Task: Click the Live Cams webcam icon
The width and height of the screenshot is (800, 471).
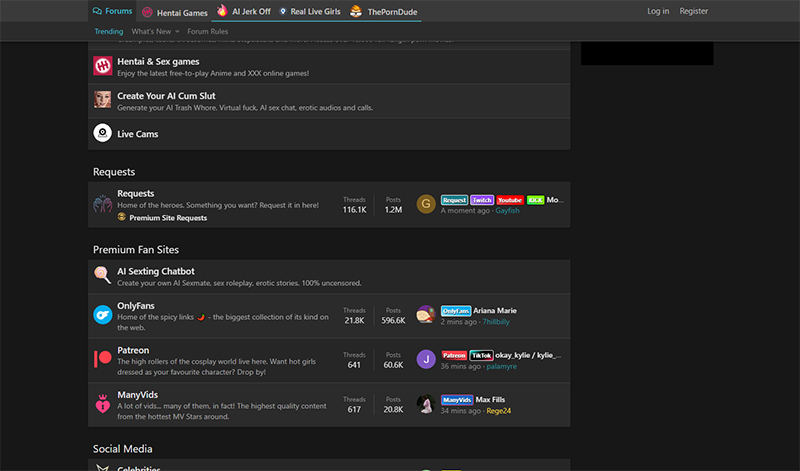Action: tap(103, 133)
